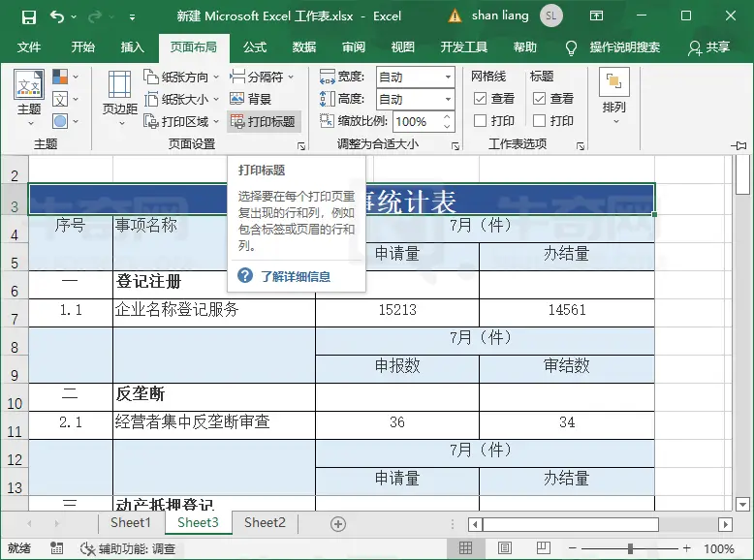Select cell containing 15213
The height and width of the screenshot is (560, 754).
tap(397, 313)
